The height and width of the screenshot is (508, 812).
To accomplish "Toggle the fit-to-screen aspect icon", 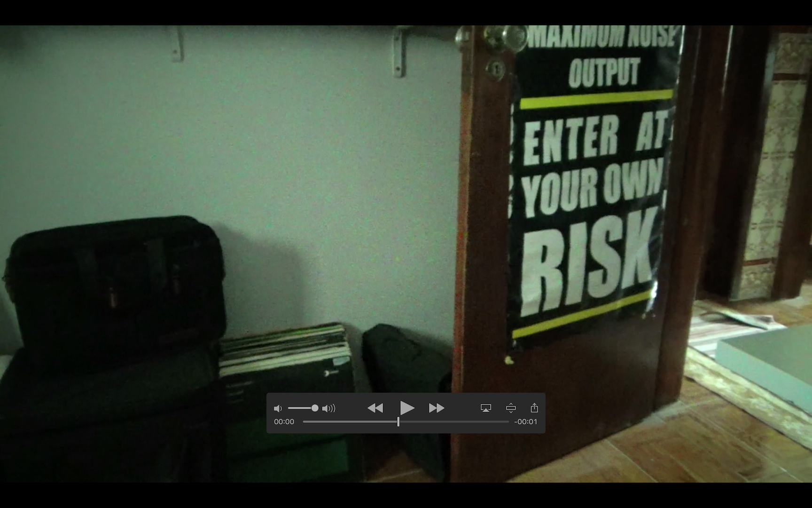I will [511, 408].
